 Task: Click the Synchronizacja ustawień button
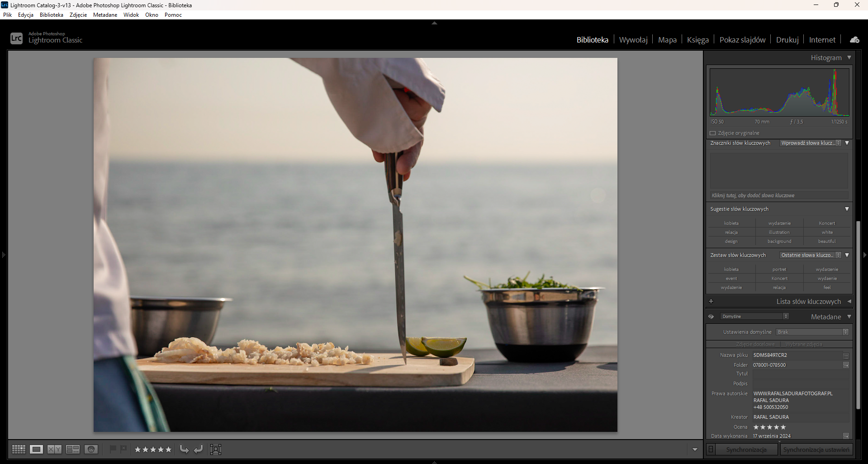click(816, 450)
